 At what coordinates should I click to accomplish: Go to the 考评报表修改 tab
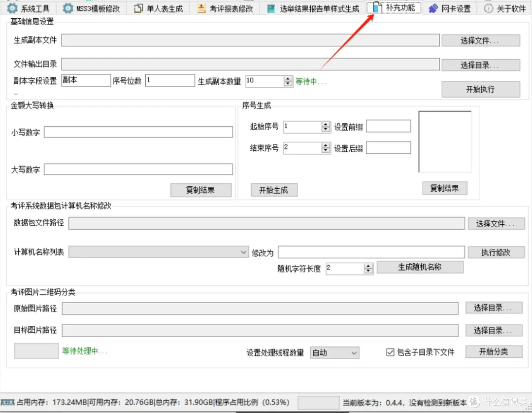tap(226, 8)
